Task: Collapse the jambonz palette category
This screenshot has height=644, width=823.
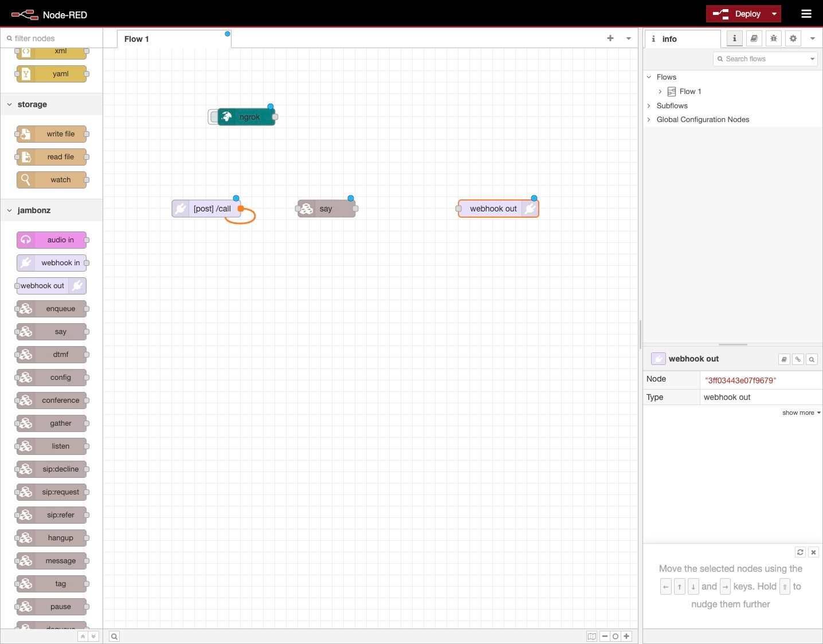Action: 52,210
